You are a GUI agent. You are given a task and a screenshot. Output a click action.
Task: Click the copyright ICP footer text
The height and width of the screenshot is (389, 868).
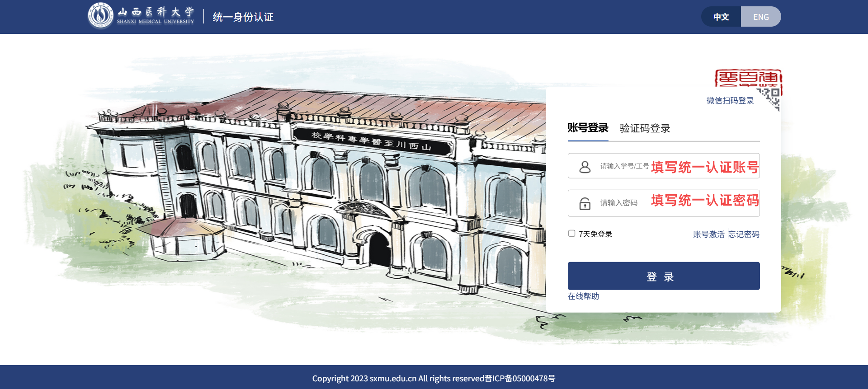(434, 378)
